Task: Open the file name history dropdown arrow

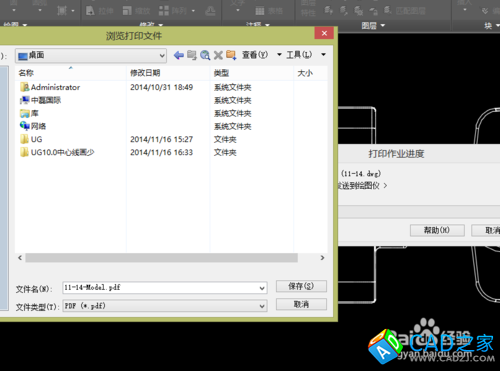Action: click(262, 288)
